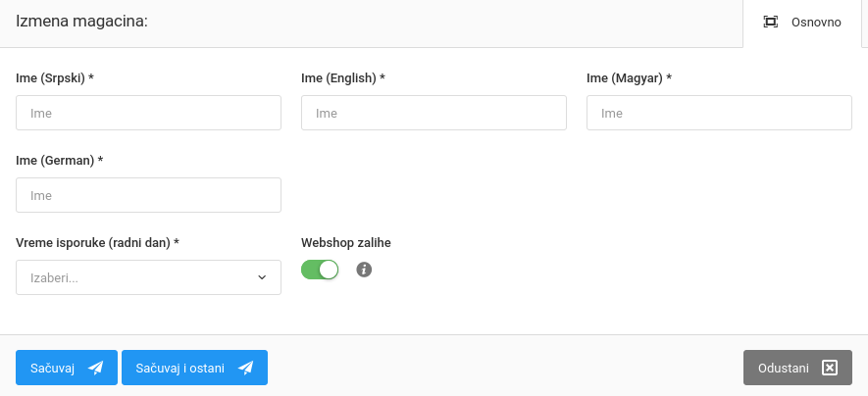This screenshot has height=396, width=868.
Task: Select the Ime (Magyar) text field
Action: 719,113
